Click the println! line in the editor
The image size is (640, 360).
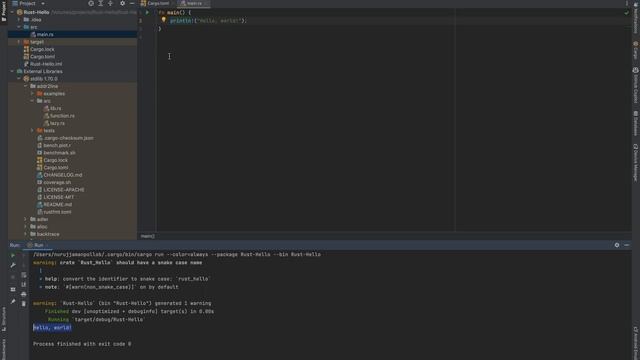click(208, 20)
